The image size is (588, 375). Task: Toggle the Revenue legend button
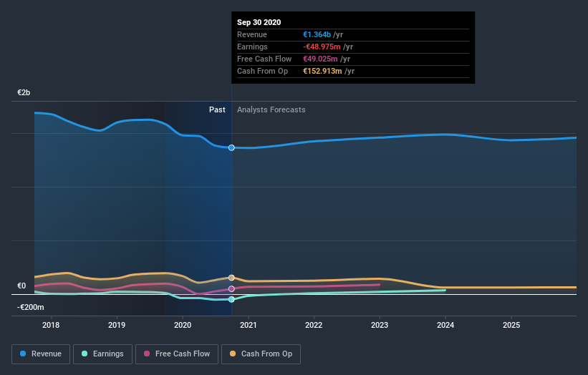(41, 354)
